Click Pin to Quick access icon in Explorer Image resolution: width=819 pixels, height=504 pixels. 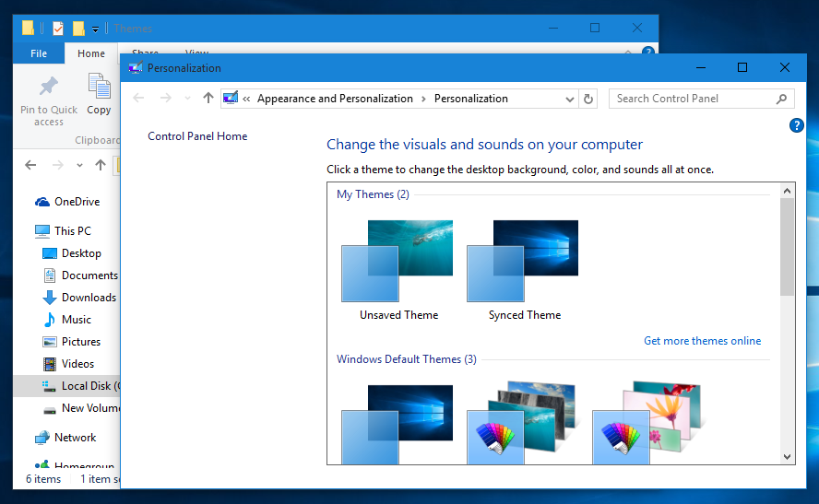(49, 87)
